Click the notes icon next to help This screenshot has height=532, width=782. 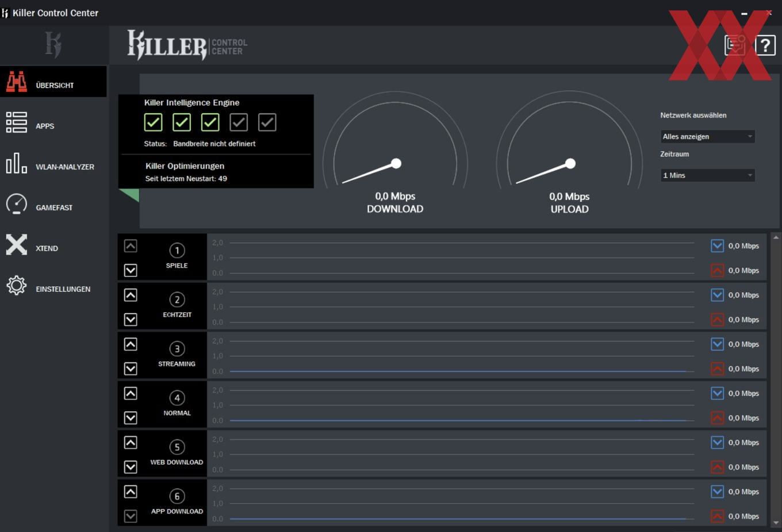click(x=735, y=45)
